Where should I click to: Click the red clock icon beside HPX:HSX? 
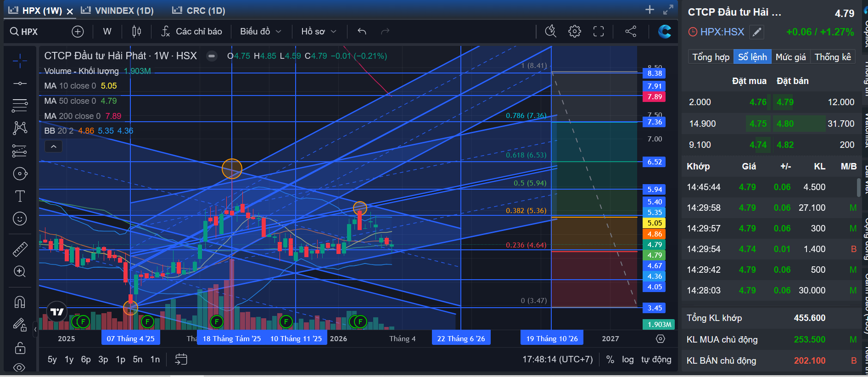693,32
